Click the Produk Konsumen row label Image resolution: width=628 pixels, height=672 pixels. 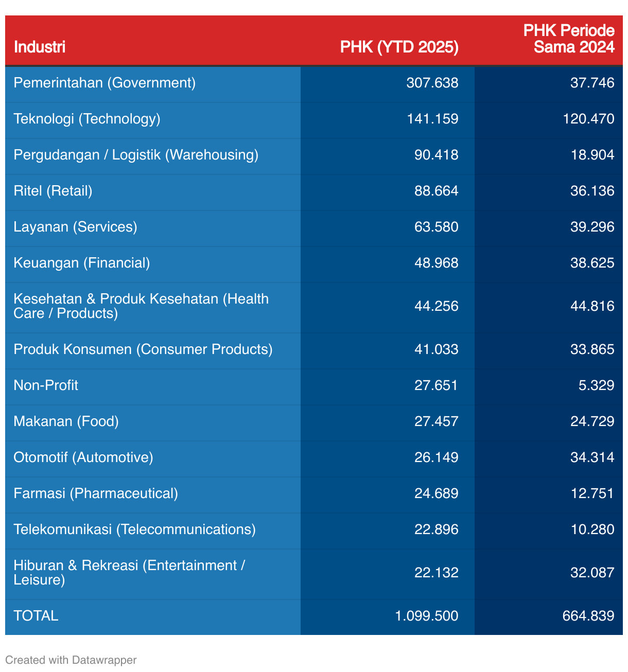[x=143, y=349]
